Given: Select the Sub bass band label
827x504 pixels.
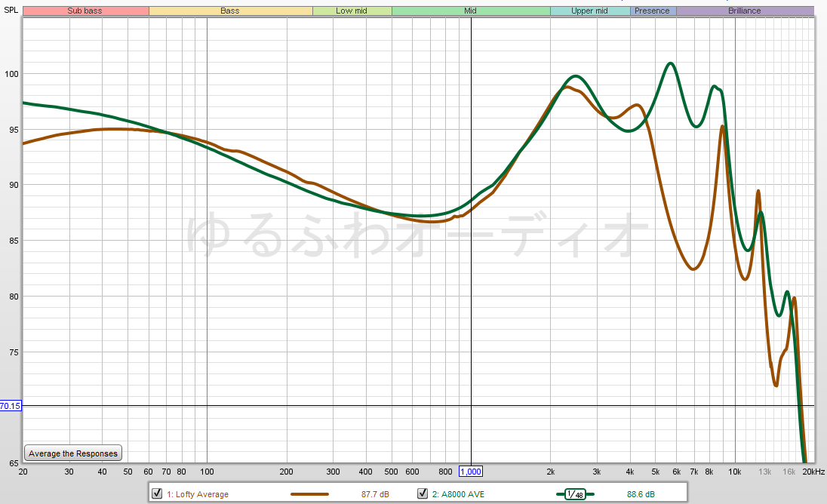Looking at the screenshot, I should 85,11.
